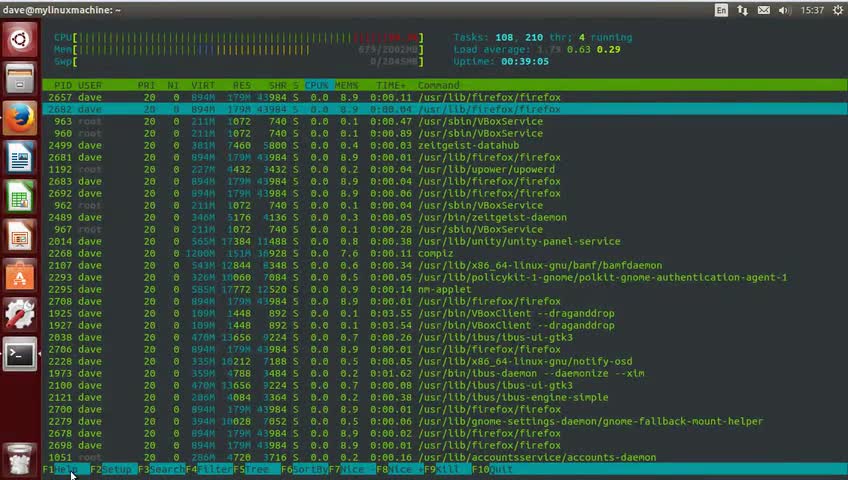
Task: Select process row PID 1192 upowerd
Action: [445, 169]
